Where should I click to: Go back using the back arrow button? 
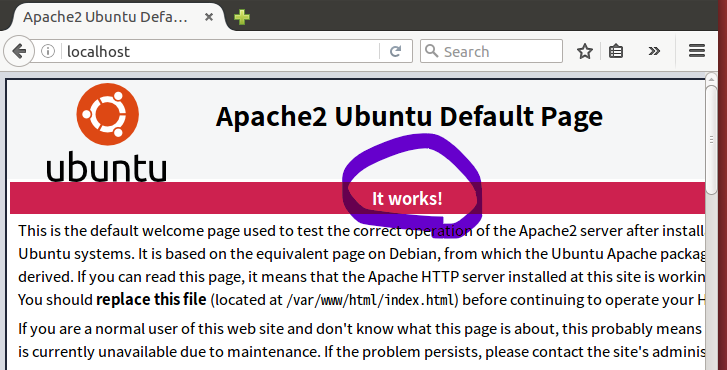(19, 51)
